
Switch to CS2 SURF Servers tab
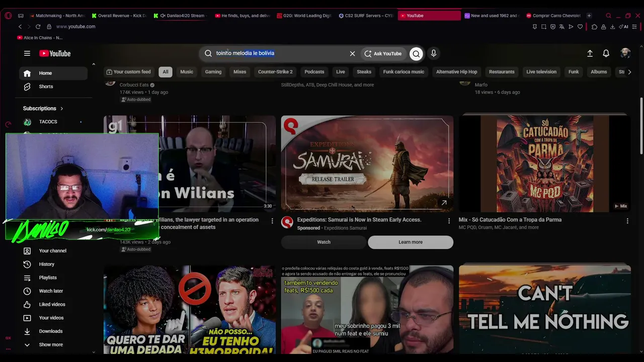click(x=366, y=16)
